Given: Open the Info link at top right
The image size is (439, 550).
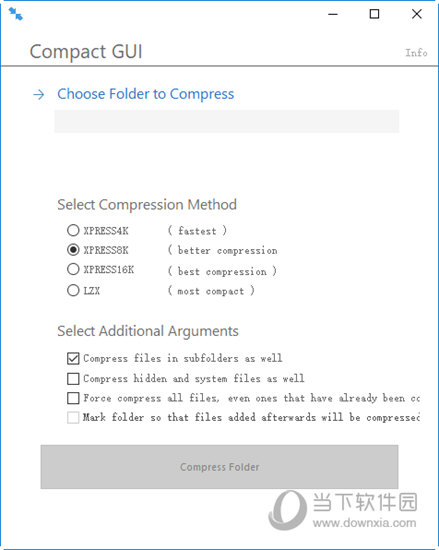Looking at the screenshot, I should pos(416,53).
